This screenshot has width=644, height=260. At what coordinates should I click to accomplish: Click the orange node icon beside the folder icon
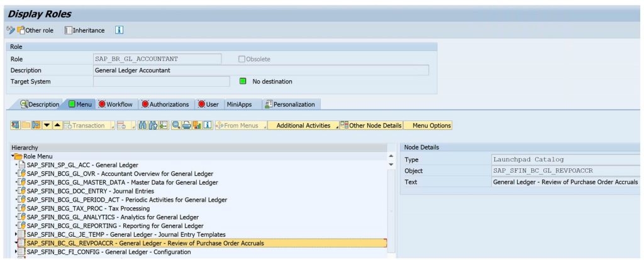[x=36, y=126]
